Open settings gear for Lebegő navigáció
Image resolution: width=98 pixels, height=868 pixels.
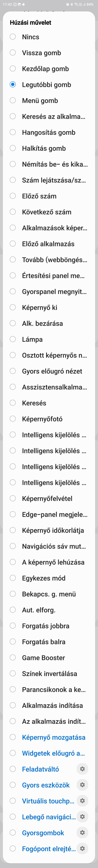[x=82, y=816]
